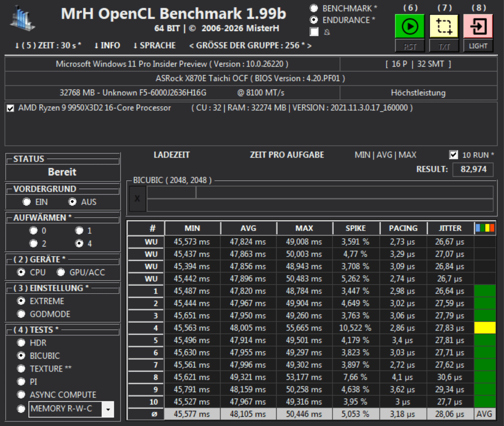504x426 pixels.
Task: Click the color legend icon in the table header
Action: [x=485, y=228]
